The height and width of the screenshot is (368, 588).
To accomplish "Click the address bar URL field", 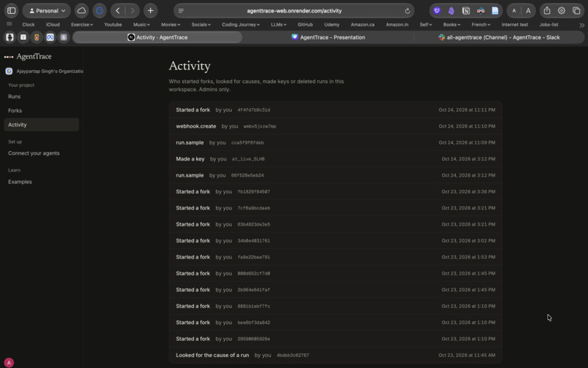I will [294, 11].
